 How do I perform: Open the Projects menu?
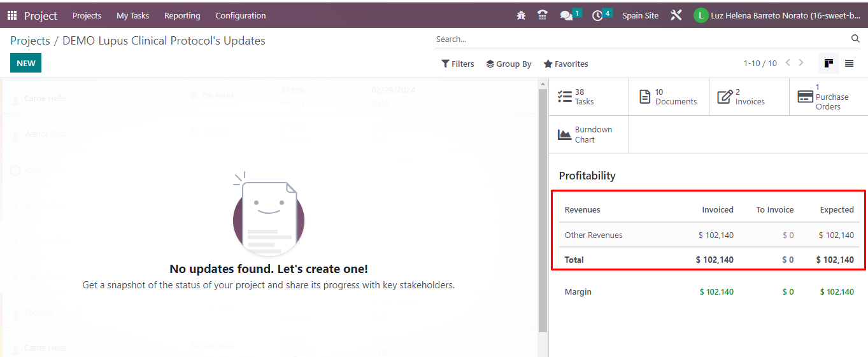click(87, 15)
